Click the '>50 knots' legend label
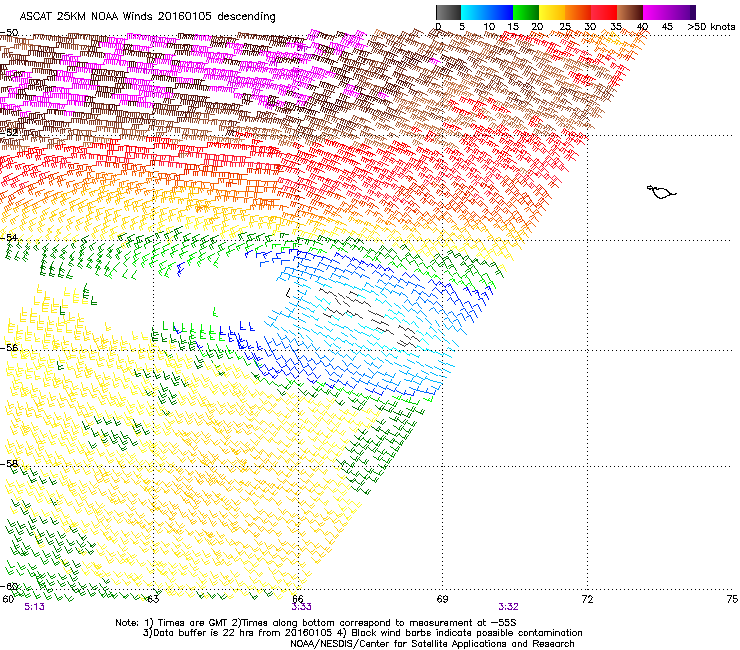 711,27
